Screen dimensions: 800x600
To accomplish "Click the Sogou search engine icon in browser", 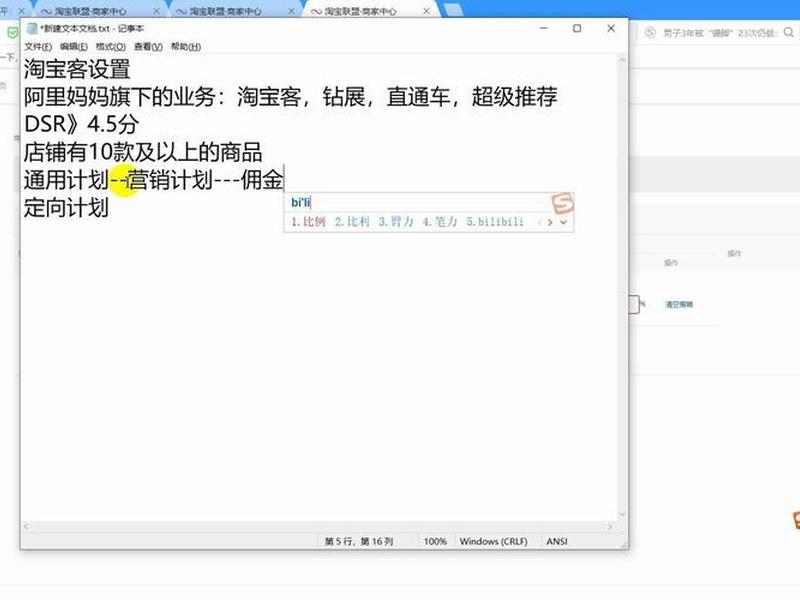I will (650, 33).
